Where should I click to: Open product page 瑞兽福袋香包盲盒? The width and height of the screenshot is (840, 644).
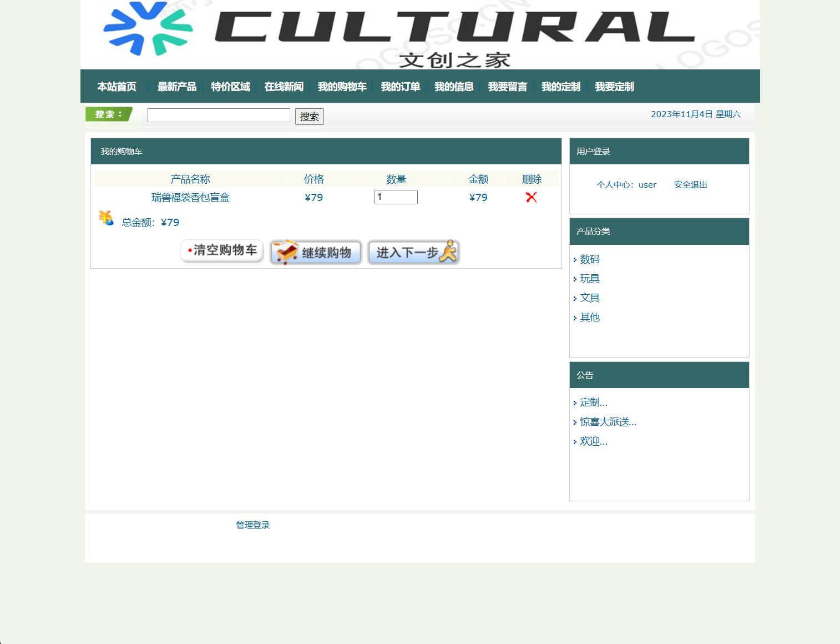click(x=191, y=197)
